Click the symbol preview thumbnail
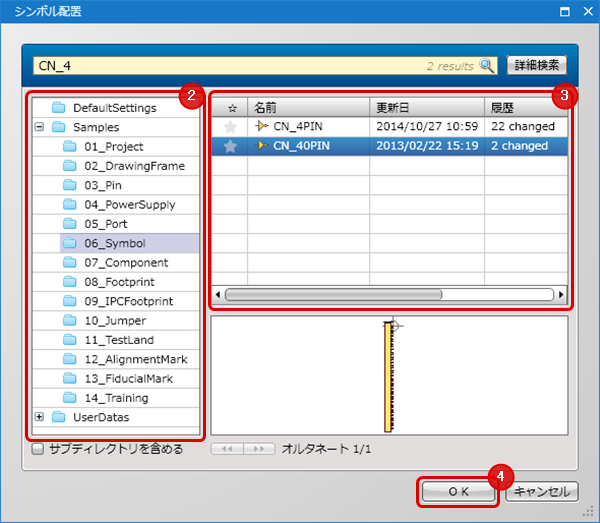The image size is (600, 523). (390, 376)
